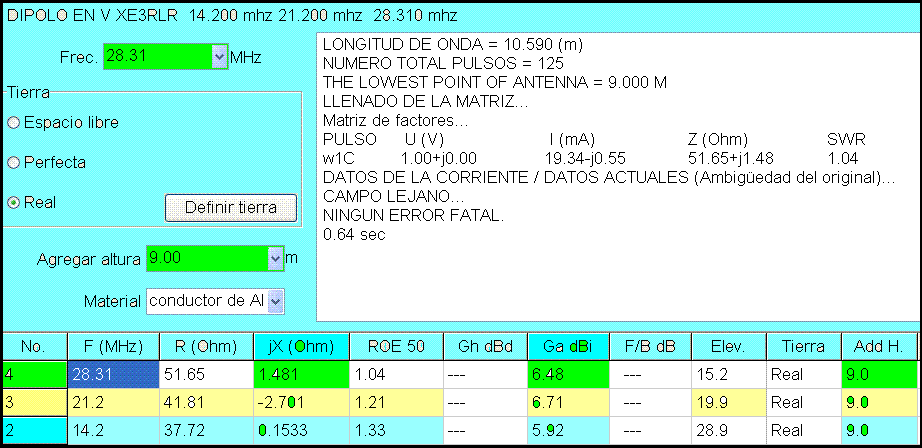Screen dimensions: 922x448
Task: Click the Add H. column header
Action: (x=879, y=346)
